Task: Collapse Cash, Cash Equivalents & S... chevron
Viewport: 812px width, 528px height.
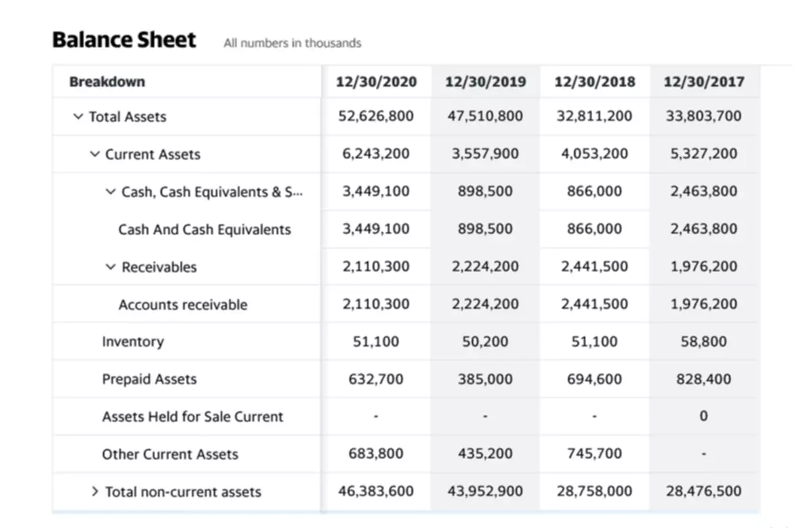Action: [x=110, y=192]
